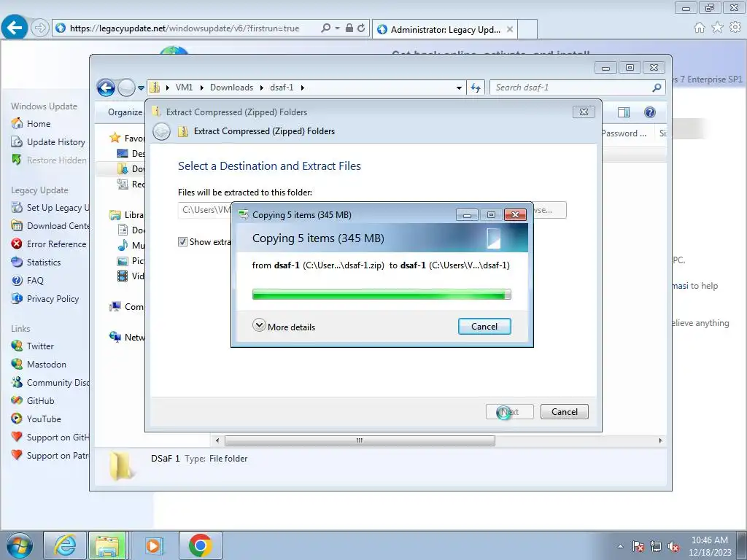This screenshot has height=560, width=747.
Task: Open Google Chrome from taskbar
Action: pos(200,545)
